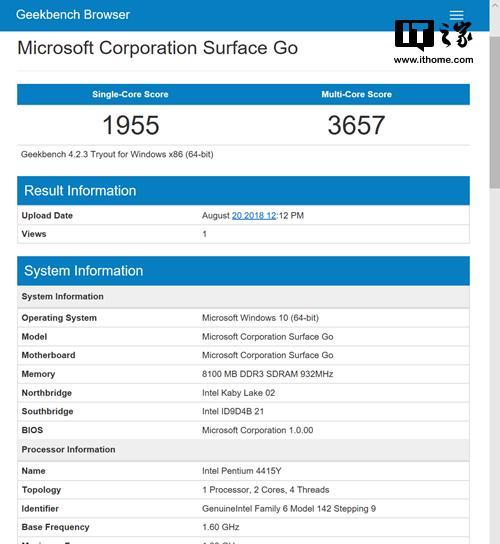Click the Topology row value text
Viewport: 500px width, 544px height.
coord(265,490)
